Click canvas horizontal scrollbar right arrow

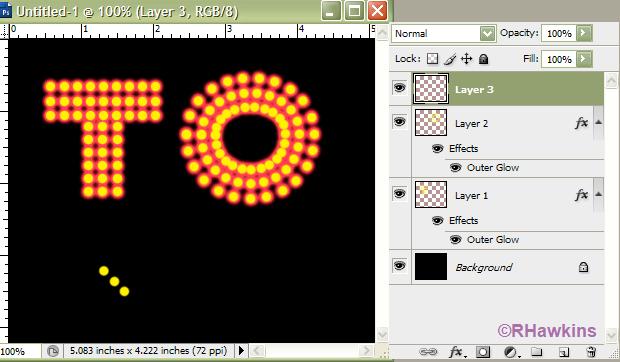366,351
